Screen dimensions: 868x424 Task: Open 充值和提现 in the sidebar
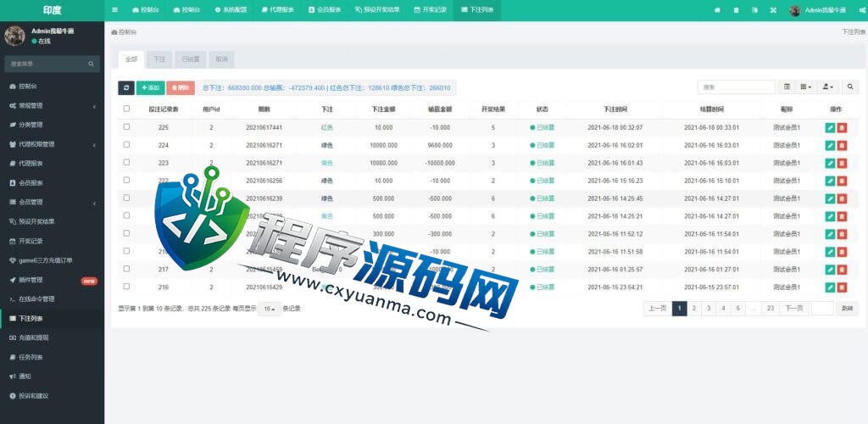(52, 338)
